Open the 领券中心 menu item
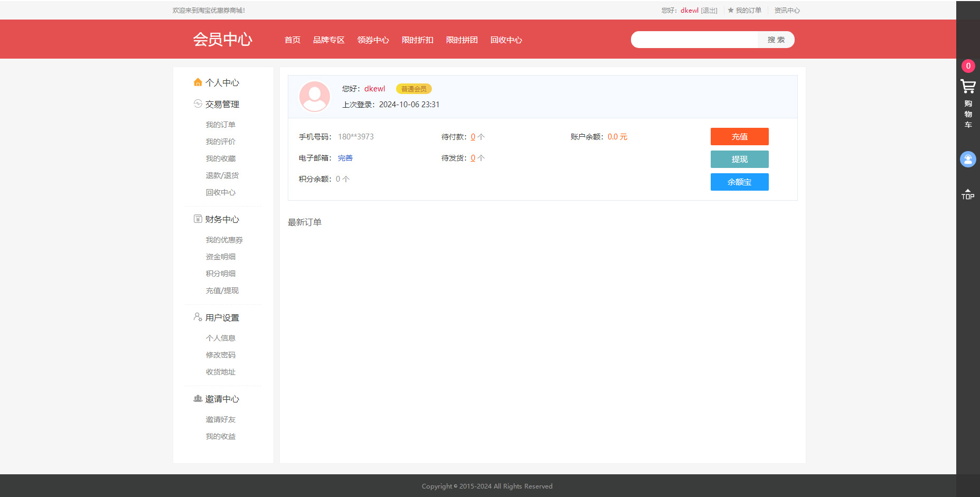980x497 pixels. click(373, 40)
